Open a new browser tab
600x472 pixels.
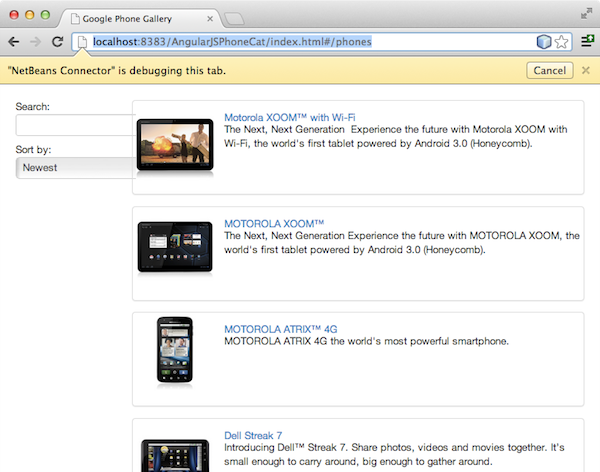tap(236, 18)
